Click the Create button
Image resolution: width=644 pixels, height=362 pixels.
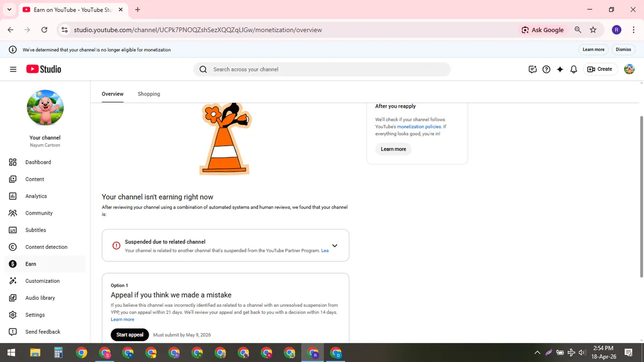pyautogui.click(x=600, y=69)
